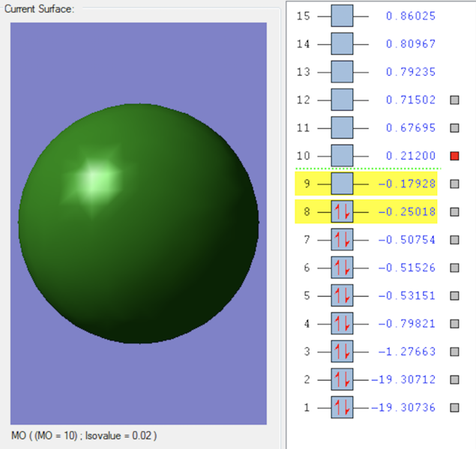Toggle the gray surface marker for orbital 3
This screenshot has width=476, height=449.
tap(454, 352)
